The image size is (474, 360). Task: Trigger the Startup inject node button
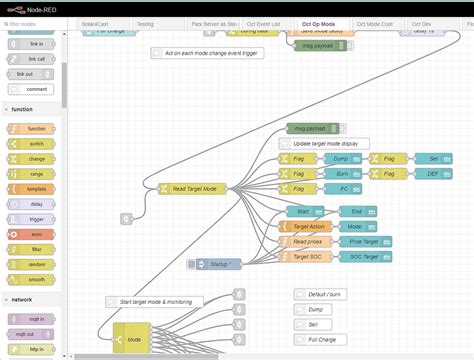pos(191,264)
